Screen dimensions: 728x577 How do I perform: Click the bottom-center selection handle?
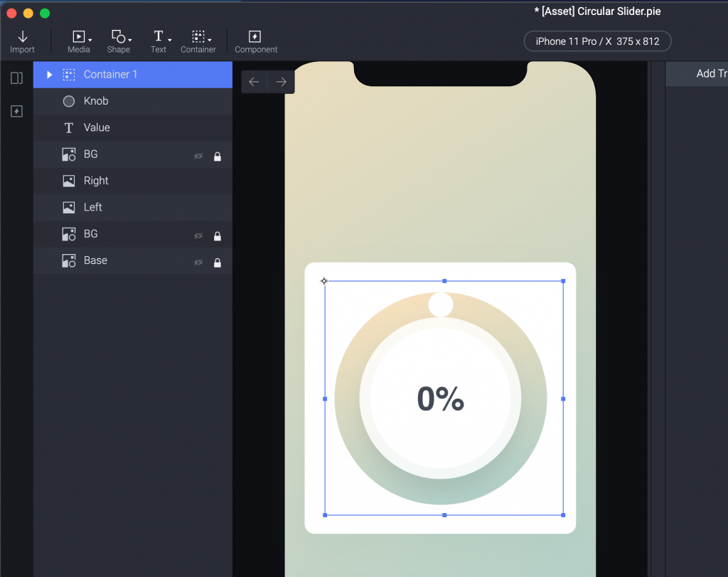pyautogui.click(x=444, y=515)
